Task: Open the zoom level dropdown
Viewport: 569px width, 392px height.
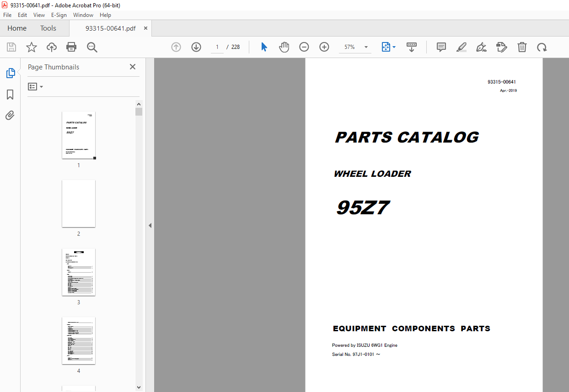Action: point(366,47)
